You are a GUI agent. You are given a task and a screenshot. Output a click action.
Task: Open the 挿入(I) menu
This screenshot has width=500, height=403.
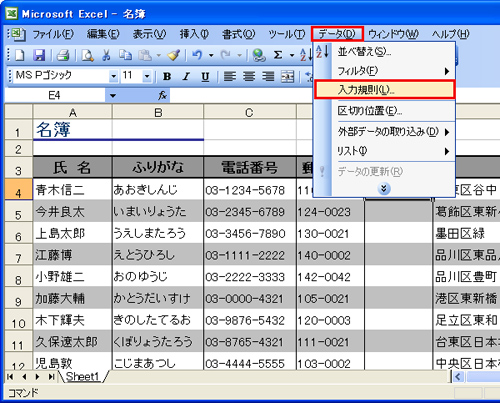point(194,34)
